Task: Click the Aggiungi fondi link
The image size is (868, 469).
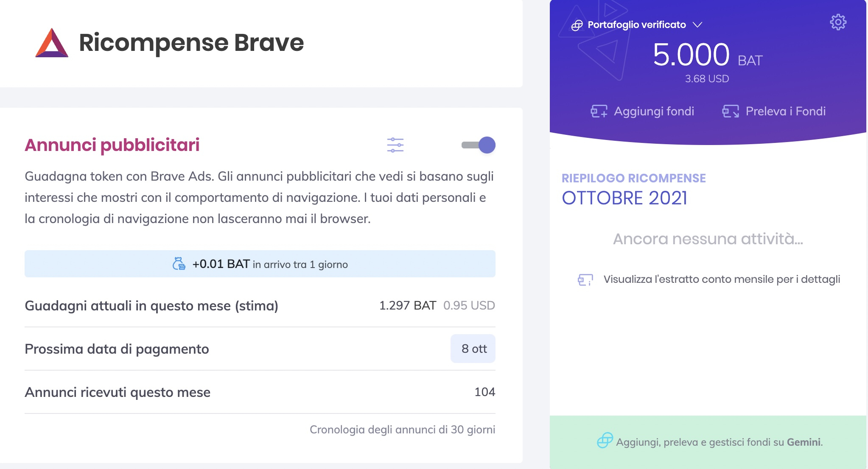Action: click(x=654, y=111)
